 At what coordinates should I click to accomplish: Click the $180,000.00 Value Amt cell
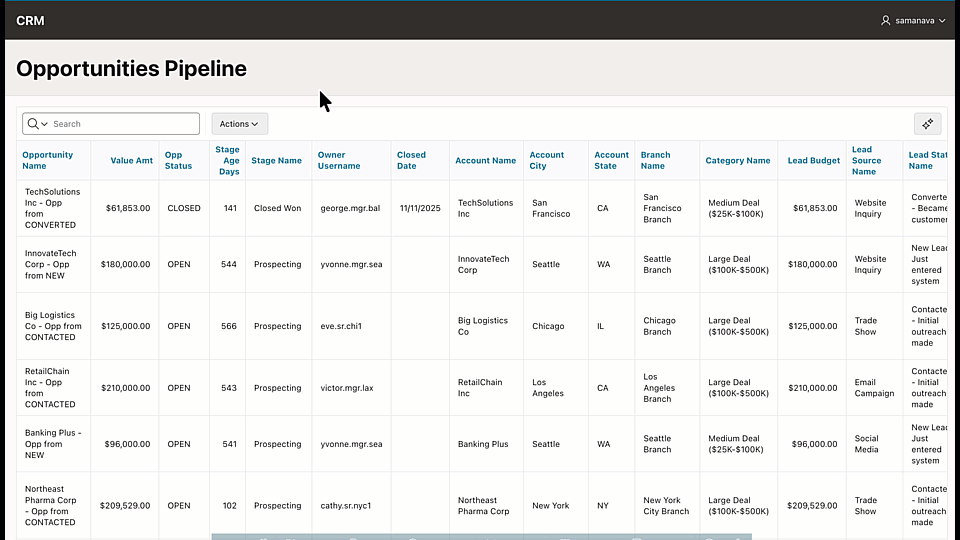(126, 264)
